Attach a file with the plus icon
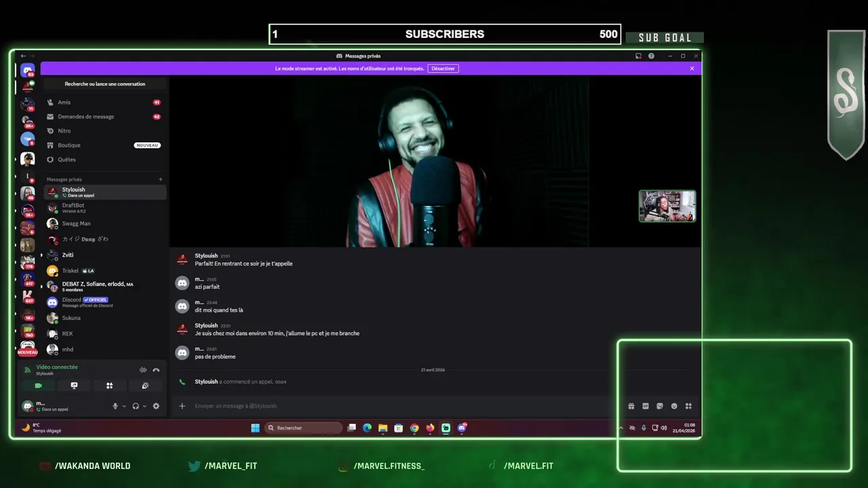The height and width of the screenshot is (488, 868). [x=182, y=406]
